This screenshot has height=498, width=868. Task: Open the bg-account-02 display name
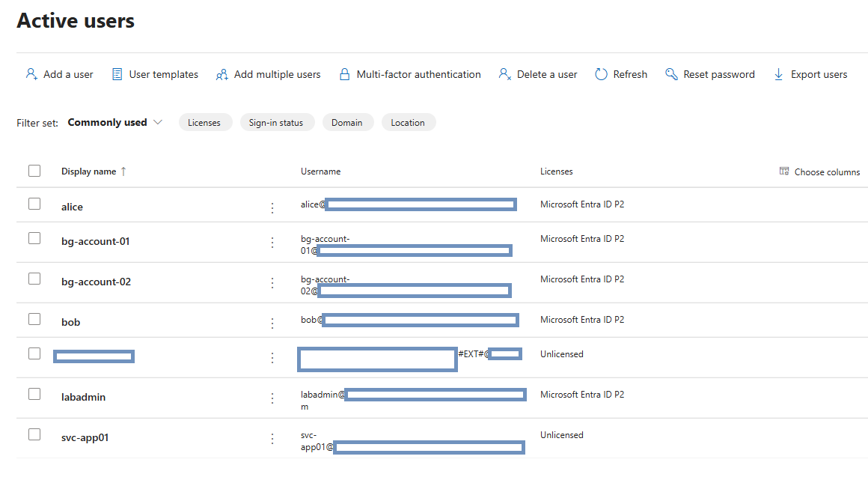[96, 282]
